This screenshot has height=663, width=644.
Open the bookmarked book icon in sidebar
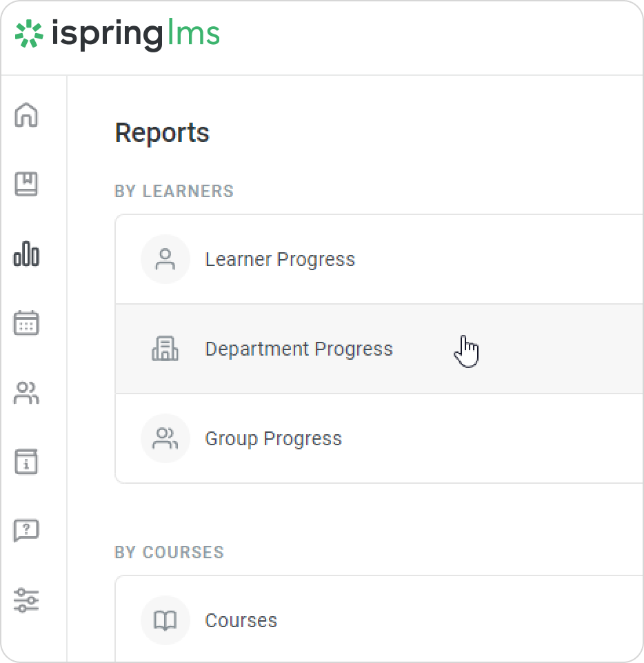(x=26, y=184)
